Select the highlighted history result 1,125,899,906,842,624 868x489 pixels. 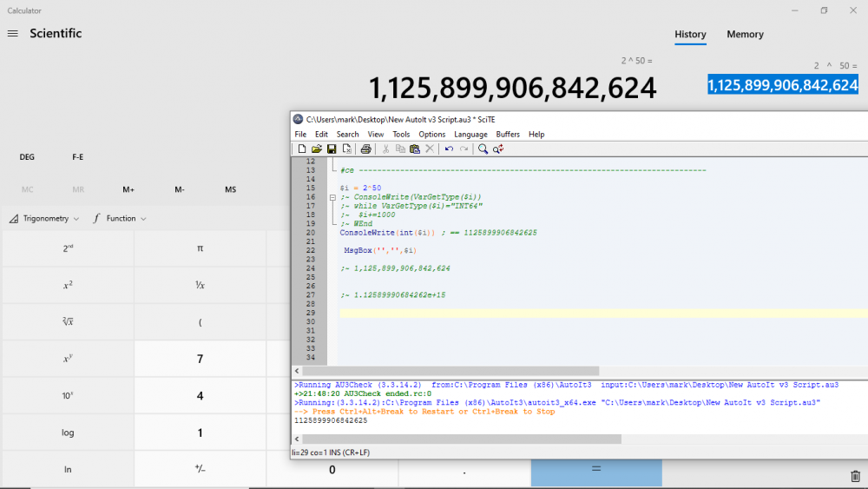click(783, 85)
